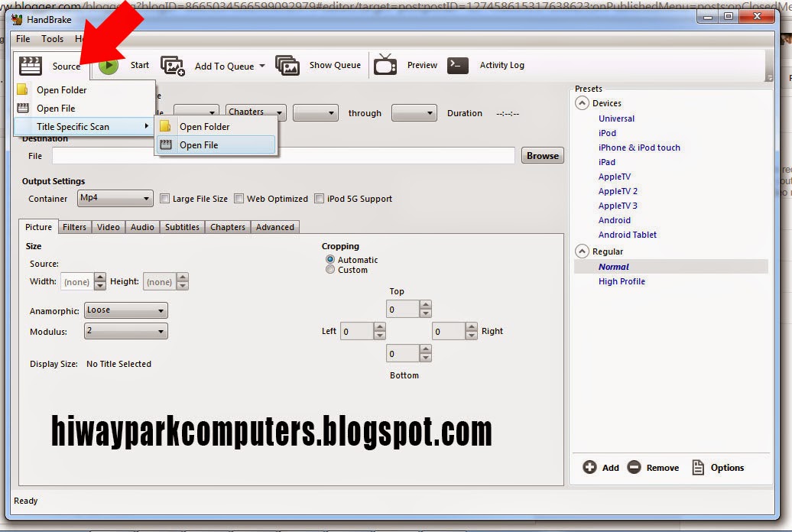Enable the iPod 5G Support checkbox
The image size is (792, 532).
point(320,198)
